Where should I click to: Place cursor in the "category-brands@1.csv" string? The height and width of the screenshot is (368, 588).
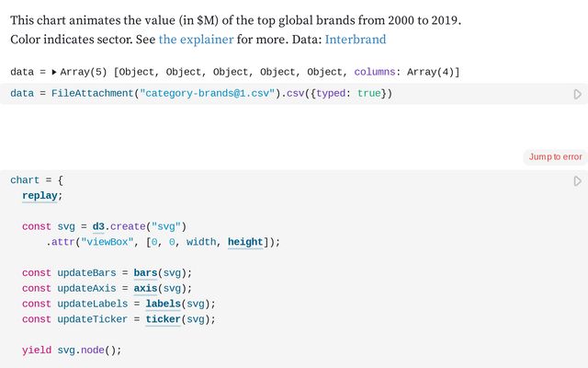click(208, 94)
